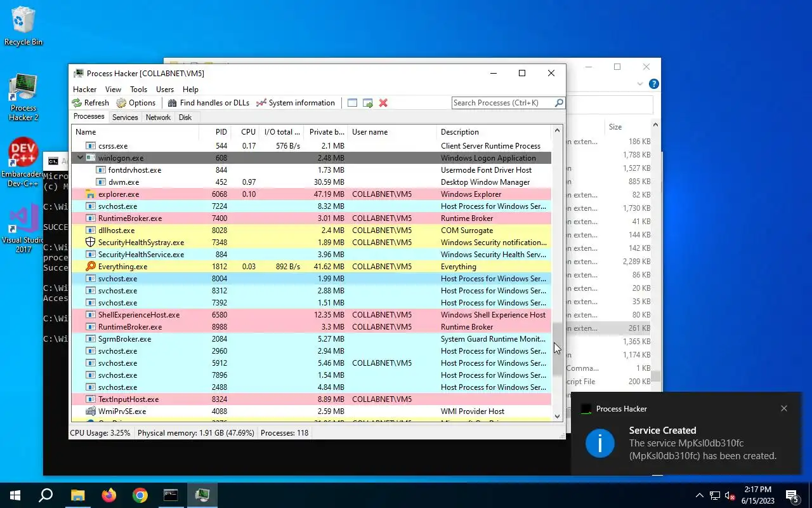812x508 pixels.
Task: Click Find handles or DLLs binoculars
Action: [208, 103]
